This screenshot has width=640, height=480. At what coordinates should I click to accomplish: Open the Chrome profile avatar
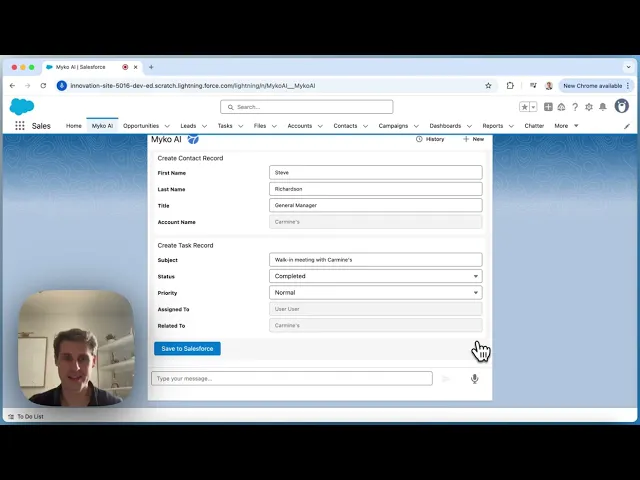(x=549, y=86)
